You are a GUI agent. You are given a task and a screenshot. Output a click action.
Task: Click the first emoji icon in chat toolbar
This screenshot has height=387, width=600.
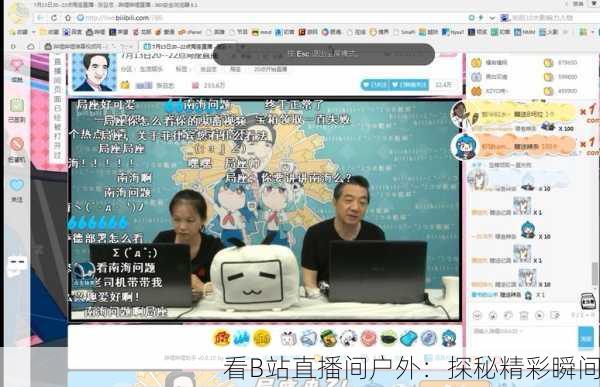477,315
